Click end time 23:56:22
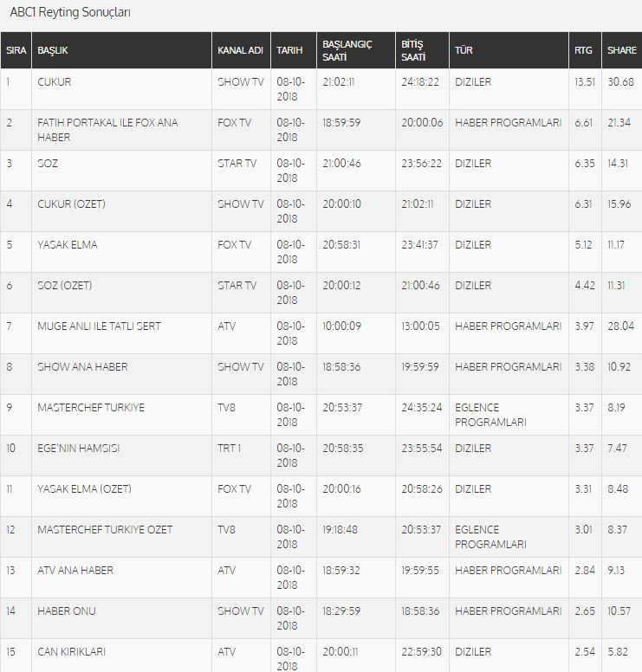The image size is (642, 672). [x=421, y=164]
